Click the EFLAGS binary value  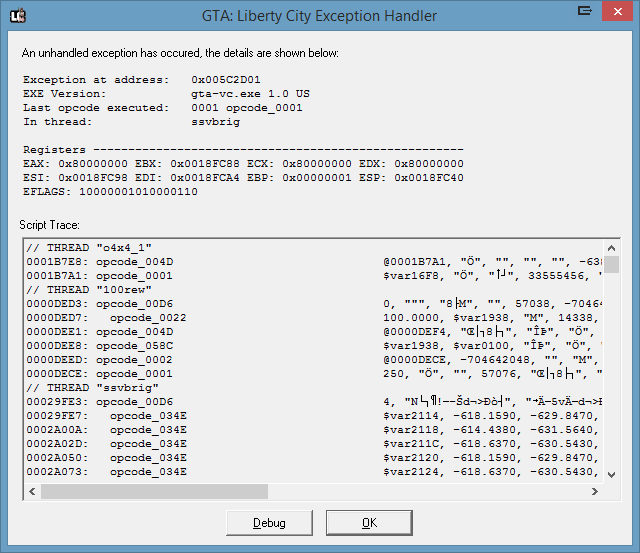138,192
